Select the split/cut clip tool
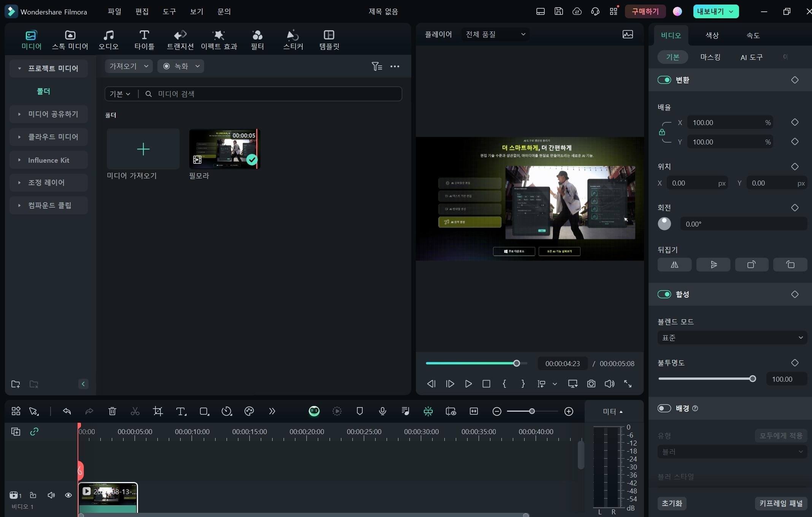This screenshot has height=517, width=812. tap(135, 411)
